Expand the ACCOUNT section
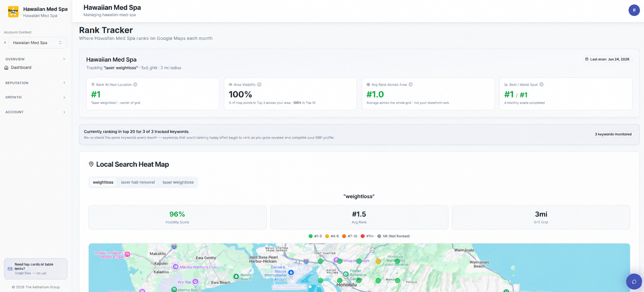644x292 pixels. point(36,112)
